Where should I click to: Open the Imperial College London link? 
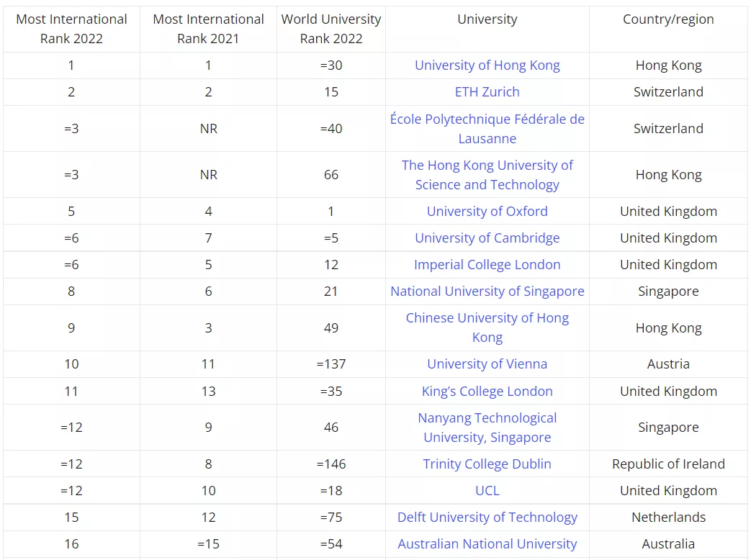click(487, 265)
